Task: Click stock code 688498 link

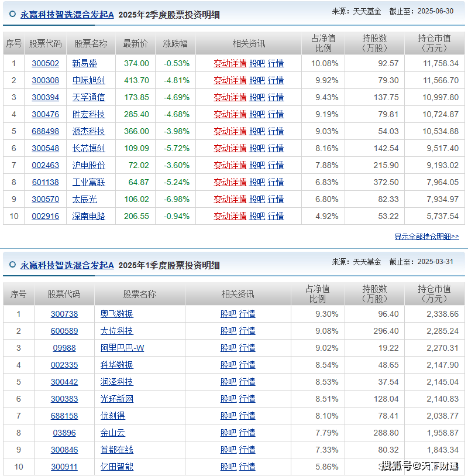Action: [x=45, y=131]
